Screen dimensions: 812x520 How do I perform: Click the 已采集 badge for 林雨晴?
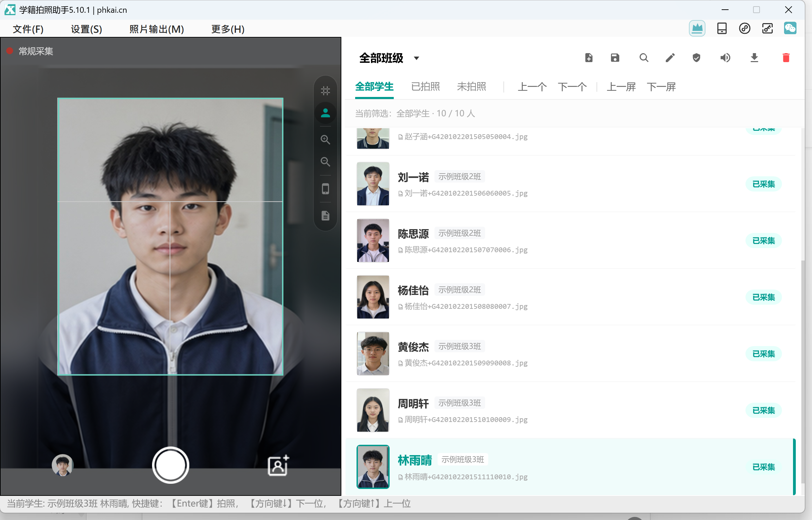point(763,467)
